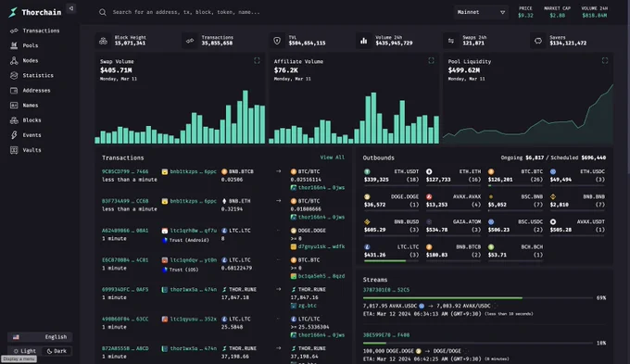
Task: Click the Market Cap header value
Action: point(558,15)
